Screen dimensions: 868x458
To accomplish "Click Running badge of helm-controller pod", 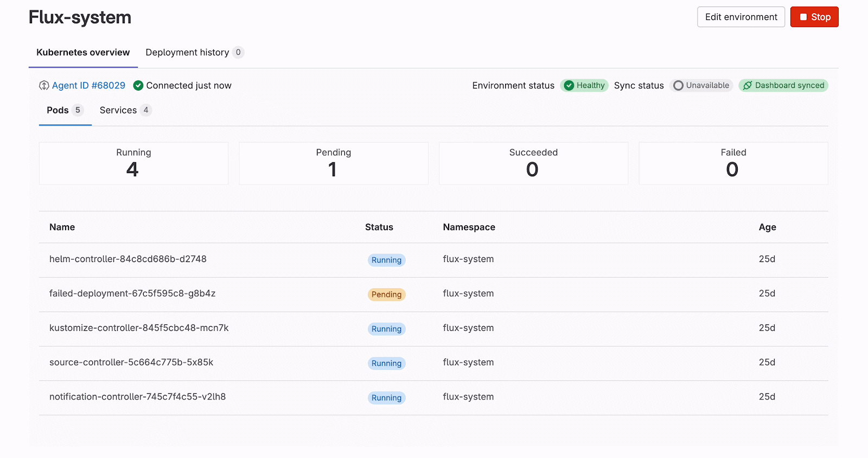I will 387,260.
